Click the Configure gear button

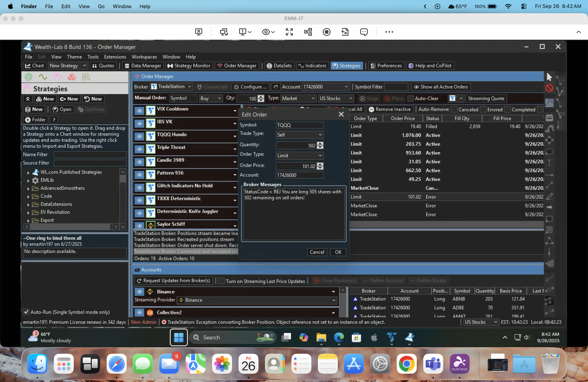click(x=250, y=87)
